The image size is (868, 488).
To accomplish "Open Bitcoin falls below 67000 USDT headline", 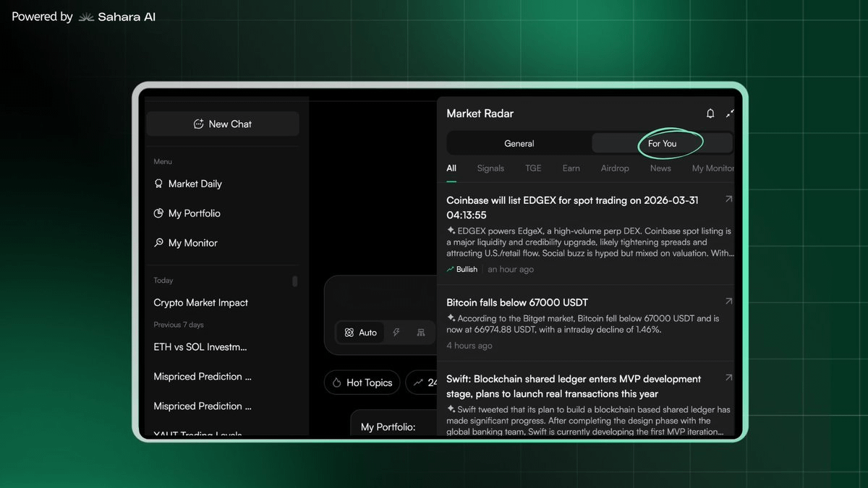I will [x=517, y=302].
